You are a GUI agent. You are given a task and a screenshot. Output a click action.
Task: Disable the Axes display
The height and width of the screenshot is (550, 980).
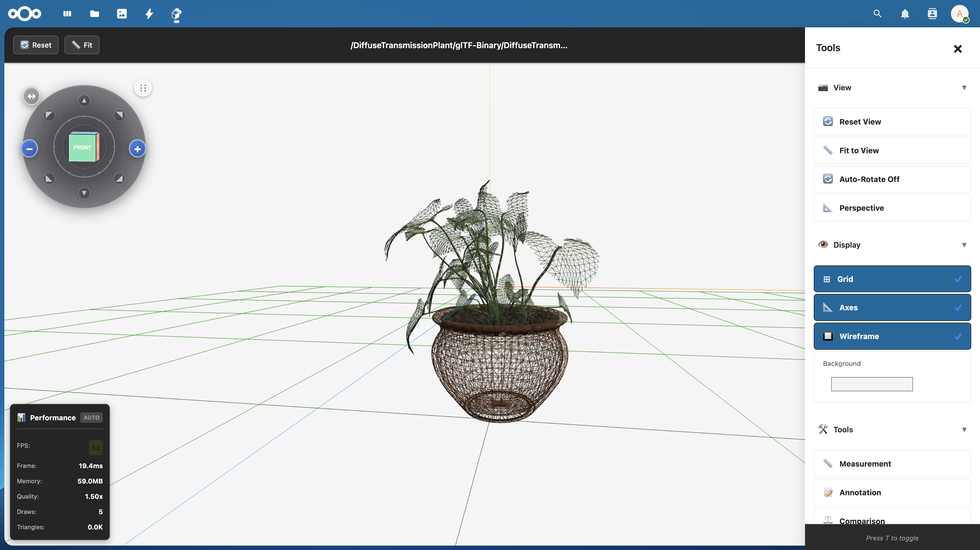pos(892,308)
